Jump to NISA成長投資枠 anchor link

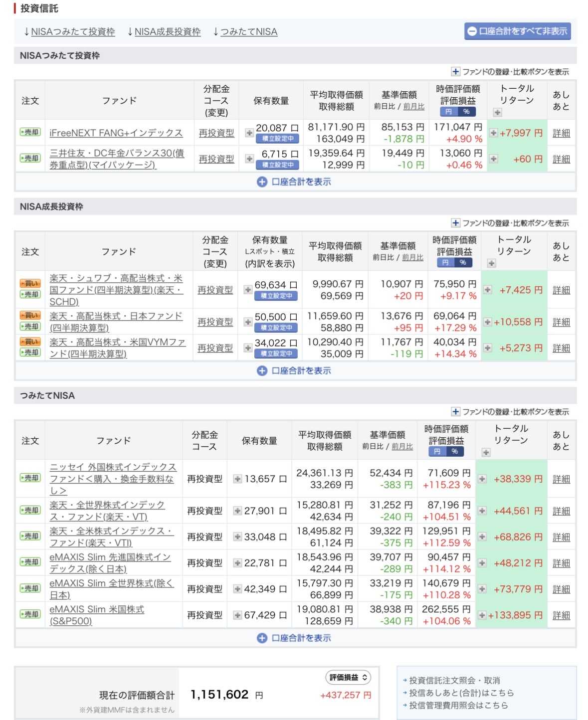168,32
